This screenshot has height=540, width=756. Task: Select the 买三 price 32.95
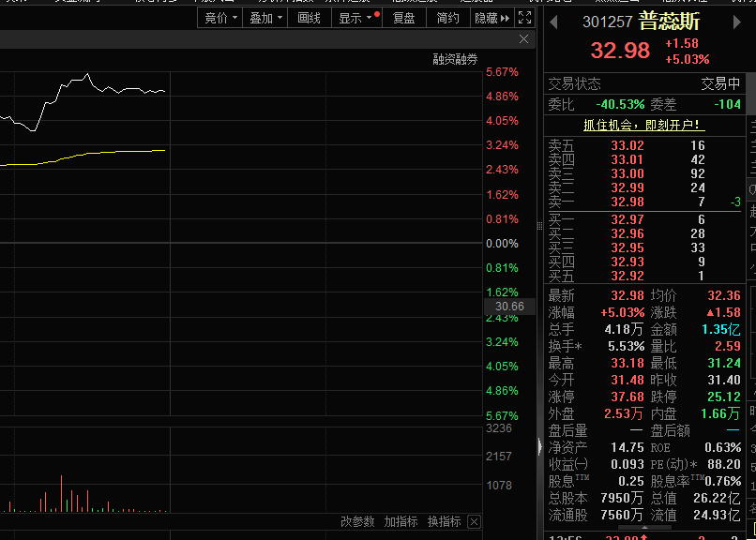point(627,247)
